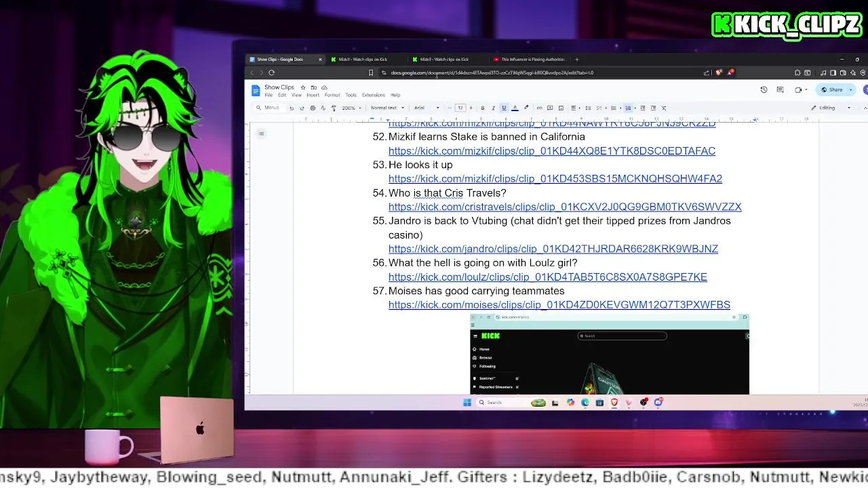Viewport: 868px width, 488px height.
Task: Open Windows Start menu
Action: [x=467, y=403]
